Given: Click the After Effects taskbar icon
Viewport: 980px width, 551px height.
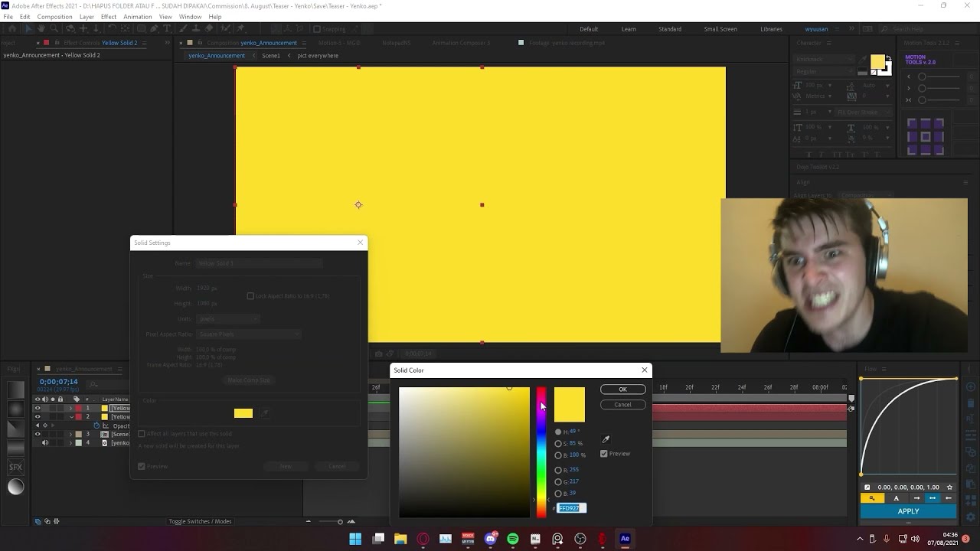Looking at the screenshot, I should (625, 539).
